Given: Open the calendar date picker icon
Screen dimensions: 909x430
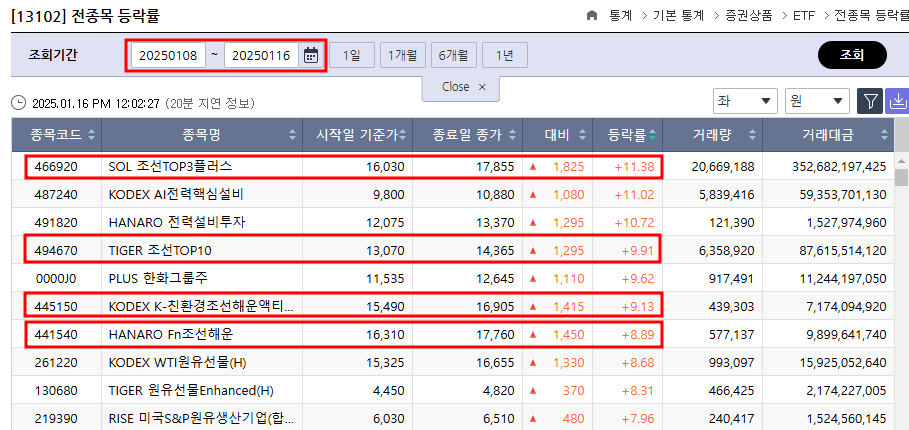Looking at the screenshot, I should point(311,56).
